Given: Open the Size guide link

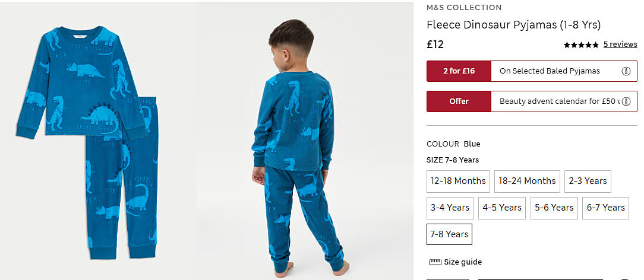Looking at the screenshot, I should (x=463, y=262).
